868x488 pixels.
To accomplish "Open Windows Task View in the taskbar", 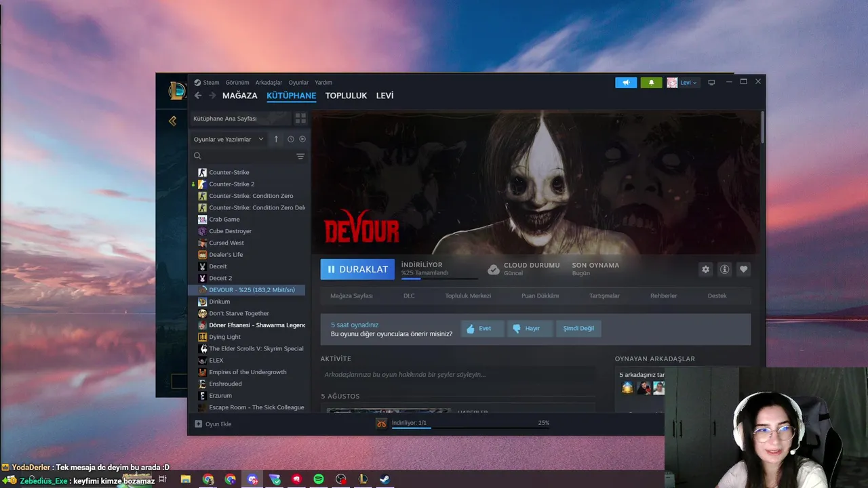I will (163, 479).
